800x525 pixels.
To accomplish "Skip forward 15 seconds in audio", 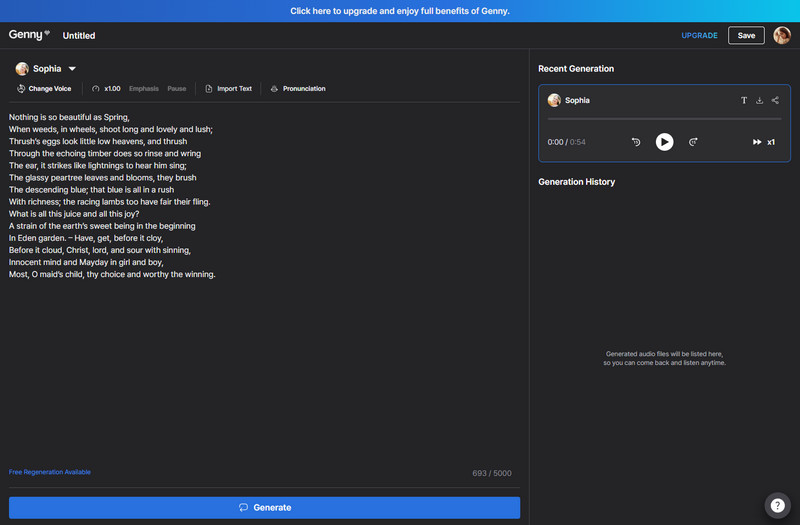I will (693, 142).
